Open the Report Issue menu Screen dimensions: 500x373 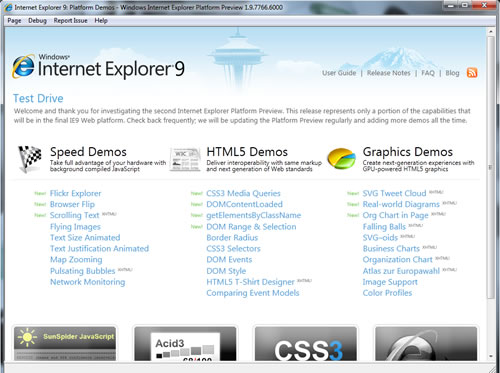[x=70, y=21]
